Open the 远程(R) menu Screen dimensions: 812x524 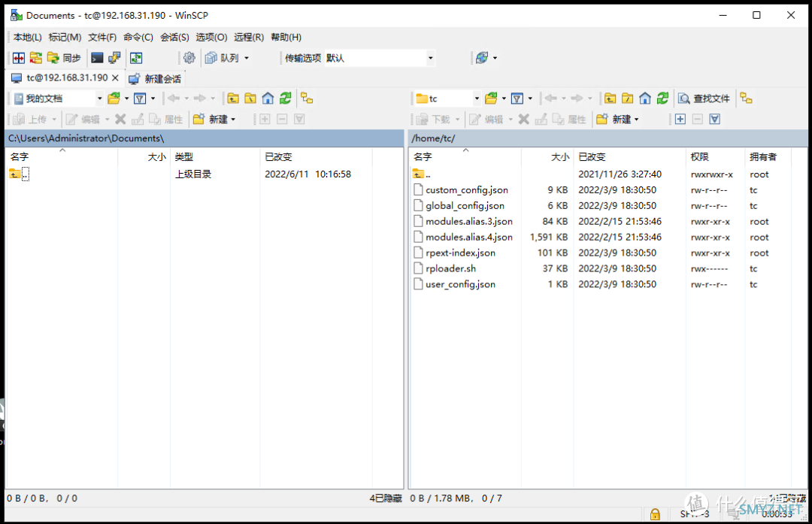click(249, 38)
